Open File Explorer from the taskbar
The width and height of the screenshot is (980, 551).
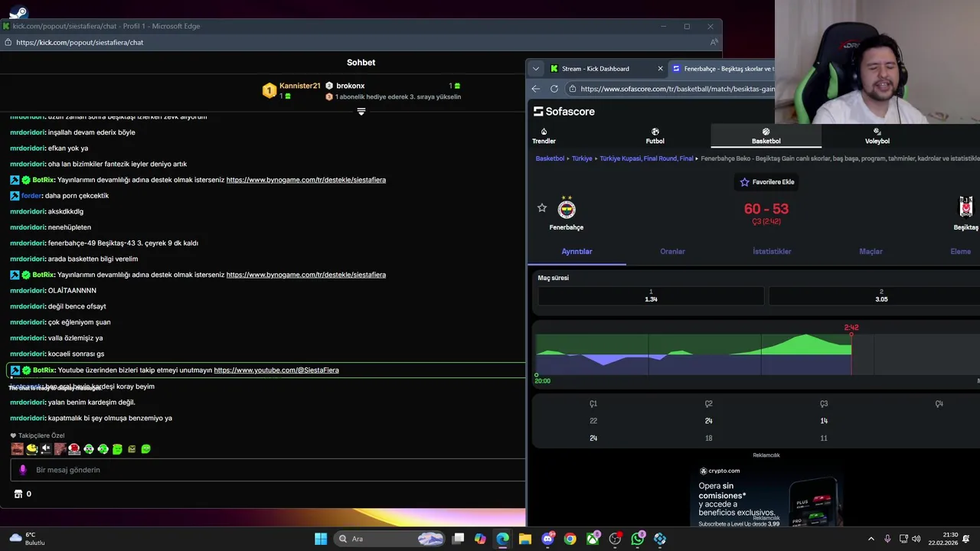(525, 539)
